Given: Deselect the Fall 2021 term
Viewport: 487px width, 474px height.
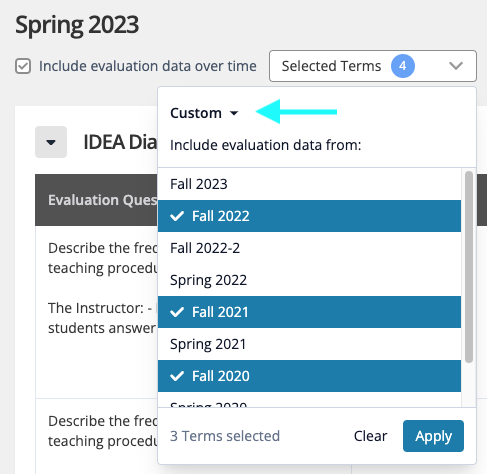Looking at the screenshot, I should 309,312.
